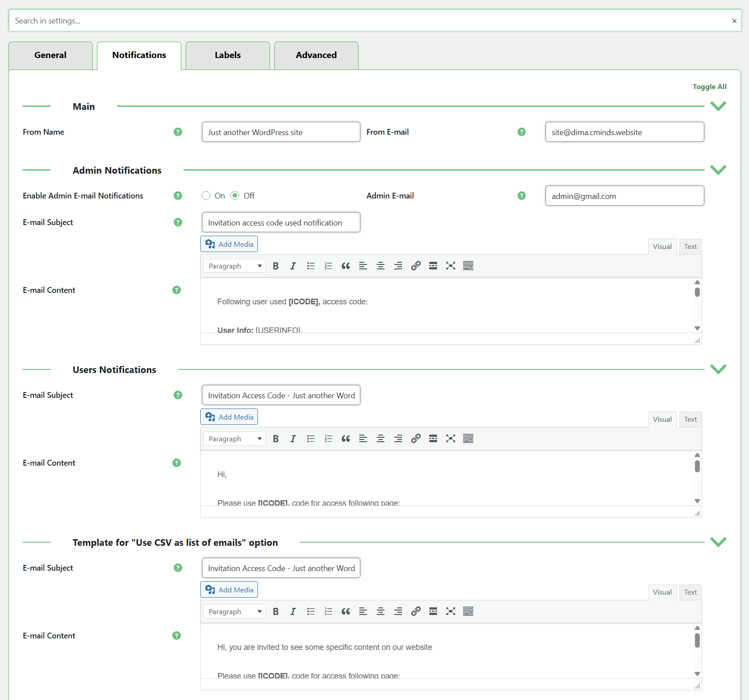Collapse the Users Notifications section

(x=718, y=369)
